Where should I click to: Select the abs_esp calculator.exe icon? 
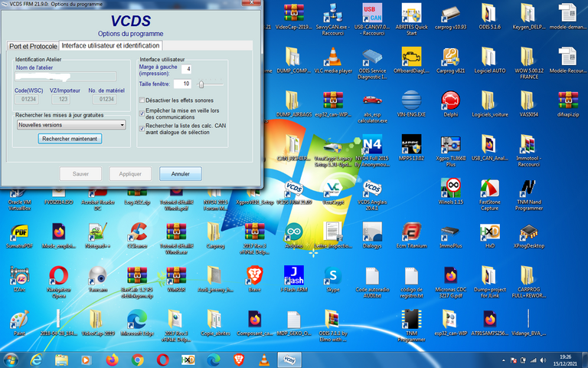[x=372, y=107]
